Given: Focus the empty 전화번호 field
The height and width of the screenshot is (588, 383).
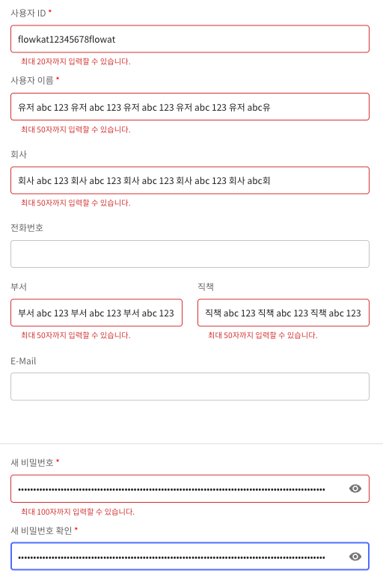Looking at the screenshot, I should pos(190,254).
